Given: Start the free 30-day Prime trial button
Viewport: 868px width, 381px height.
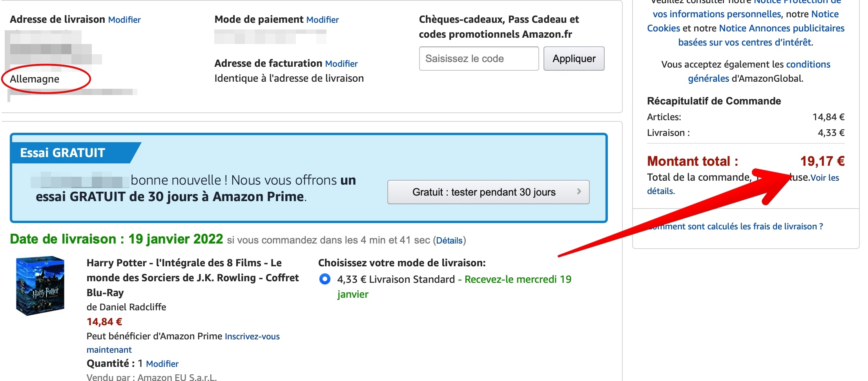Looking at the screenshot, I should tap(483, 192).
